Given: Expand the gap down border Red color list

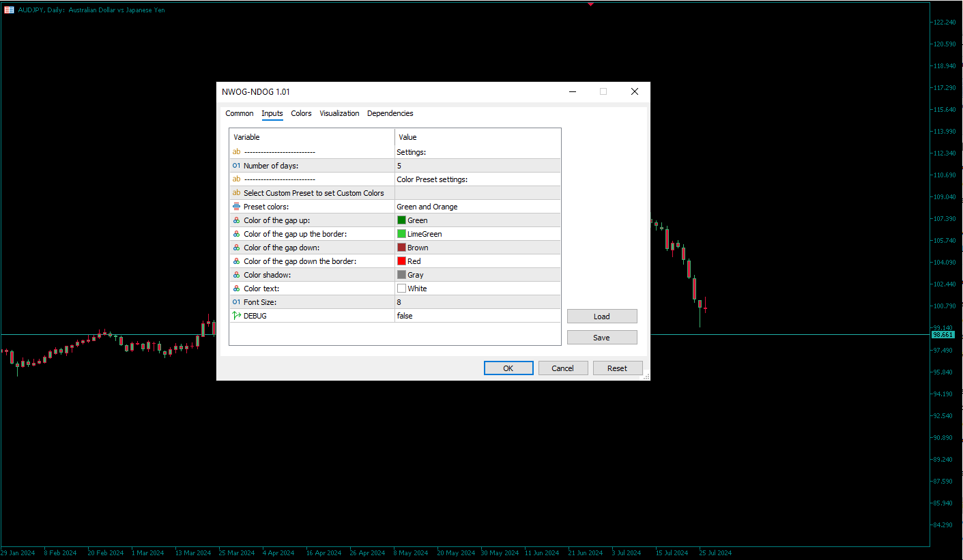Looking at the screenshot, I should click(477, 261).
